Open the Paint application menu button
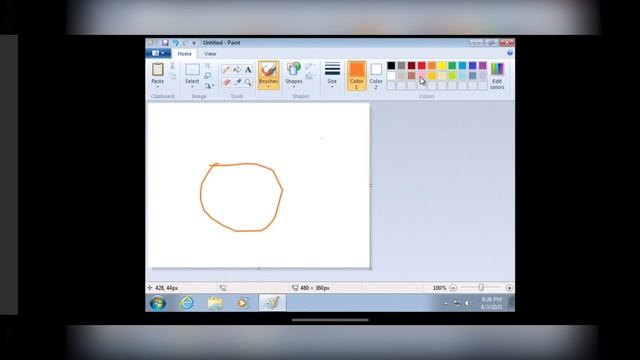The width and height of the screenshot is (640, 360). (x=158, y=53)
